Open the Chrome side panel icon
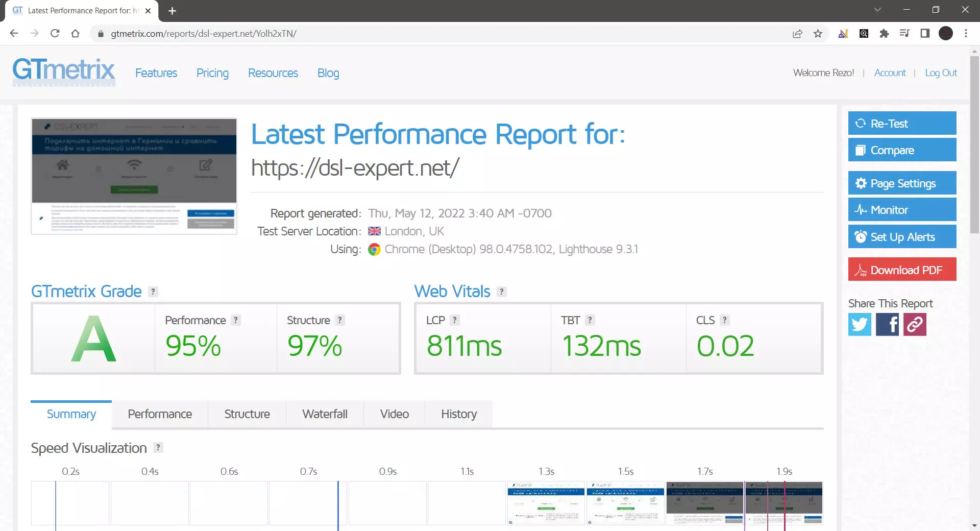Image resolution: width=980 pixels, height=531 pixels. tap(925, 34)
